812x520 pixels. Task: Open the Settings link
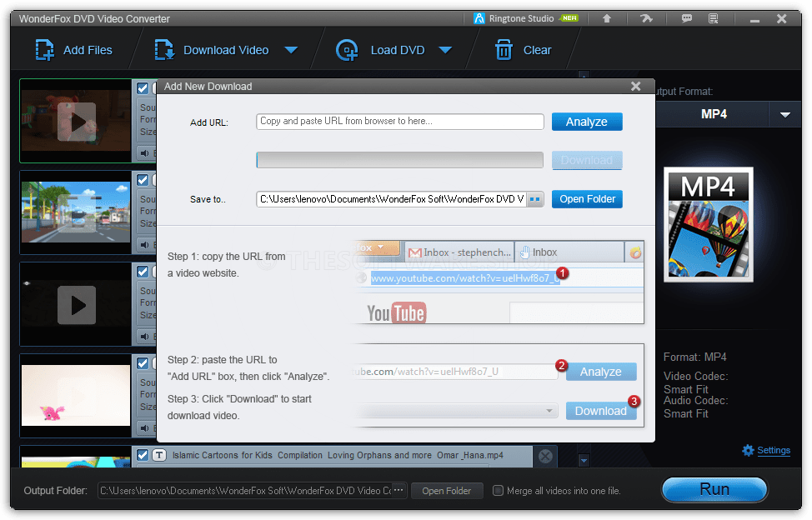tap(774, 450)
